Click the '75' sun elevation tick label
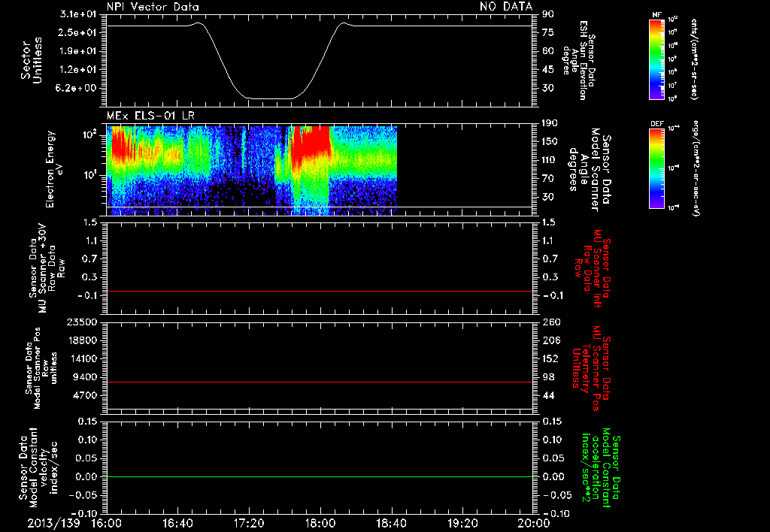Image resolution: width=770 pixels, height=532 pixels. [548, 32]
